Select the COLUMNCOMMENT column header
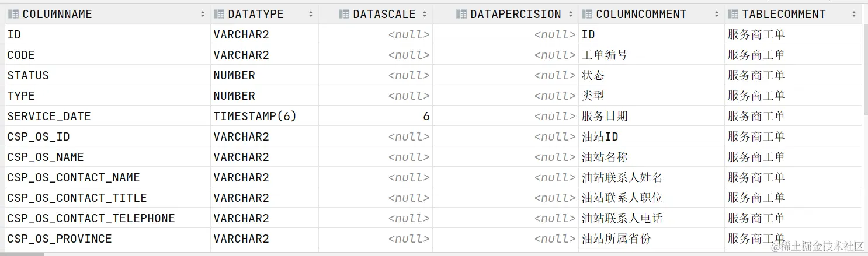 [652, 14]
